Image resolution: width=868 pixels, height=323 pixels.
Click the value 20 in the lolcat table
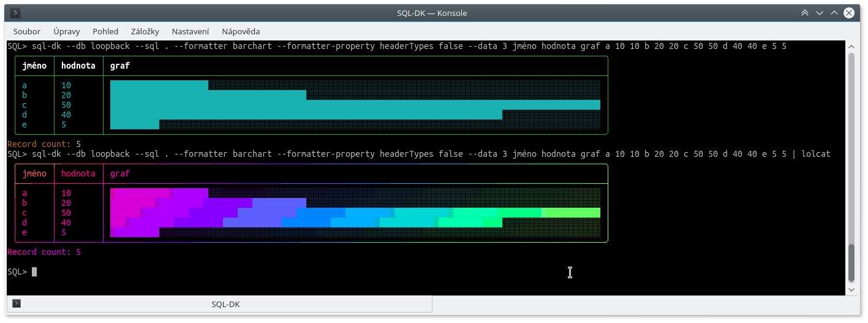[x=66, y=203]
